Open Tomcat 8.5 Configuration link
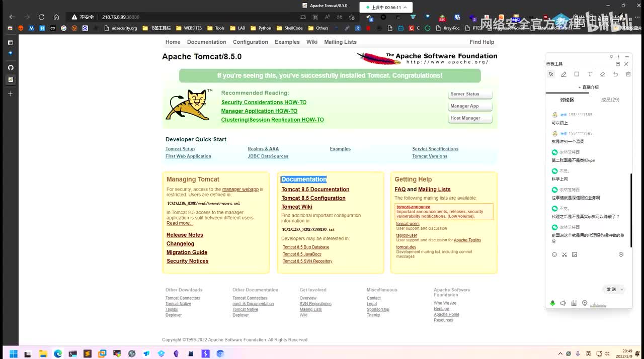Viewport: 644px width, 359px height. [x=313, y=198]
